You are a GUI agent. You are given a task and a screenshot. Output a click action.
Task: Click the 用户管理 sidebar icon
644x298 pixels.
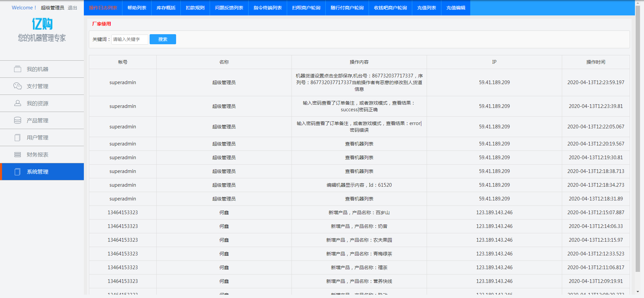coord(17,137)
